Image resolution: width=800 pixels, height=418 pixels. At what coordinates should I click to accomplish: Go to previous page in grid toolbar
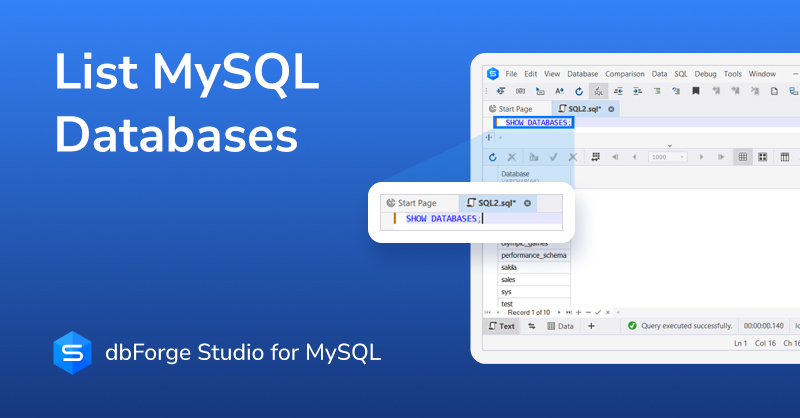coord(634,157)
